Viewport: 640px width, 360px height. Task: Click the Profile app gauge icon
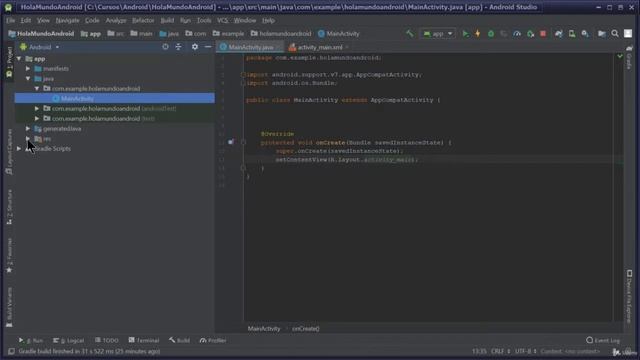(x=517, y=34)
